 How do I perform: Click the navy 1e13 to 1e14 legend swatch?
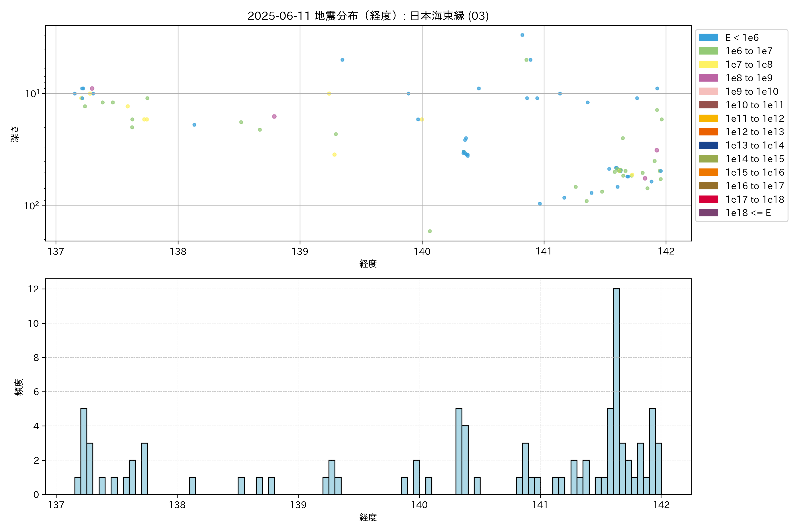(x=708, y=145)
